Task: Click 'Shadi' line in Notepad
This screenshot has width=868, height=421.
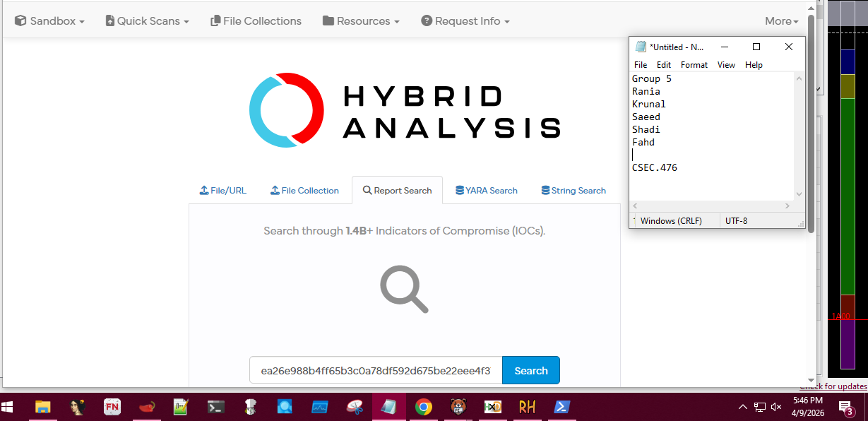Action: pos(646,129)
